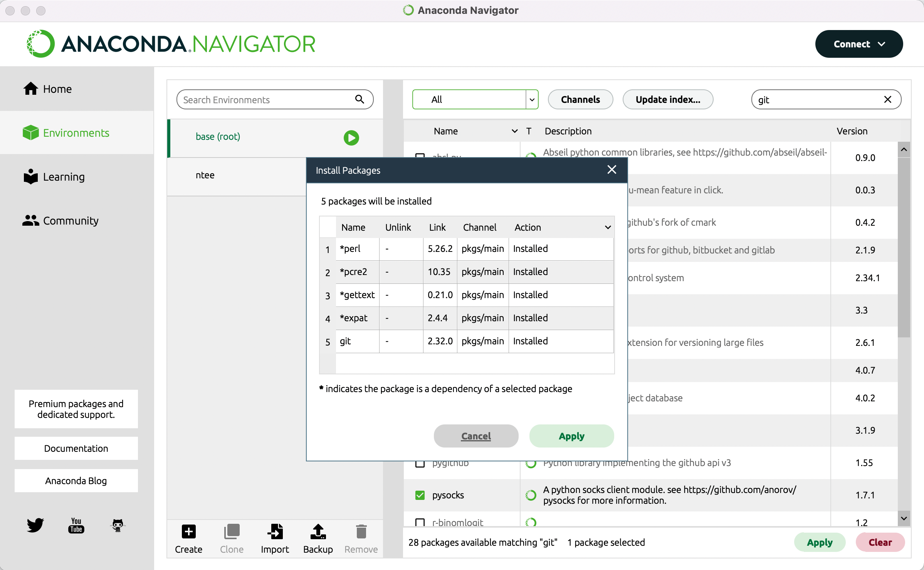
Task: Toggle the pygithub package checkbox
Action: (420, 464)
